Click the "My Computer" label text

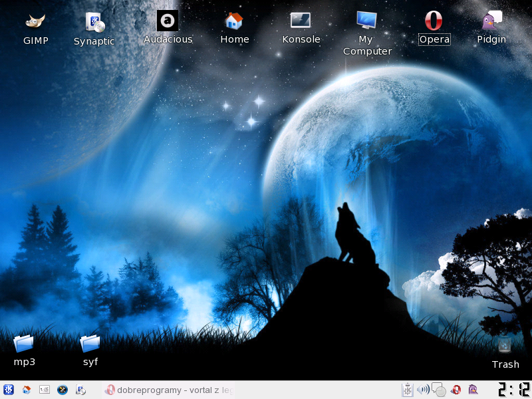pyautogui.click(x=367, y=45)
